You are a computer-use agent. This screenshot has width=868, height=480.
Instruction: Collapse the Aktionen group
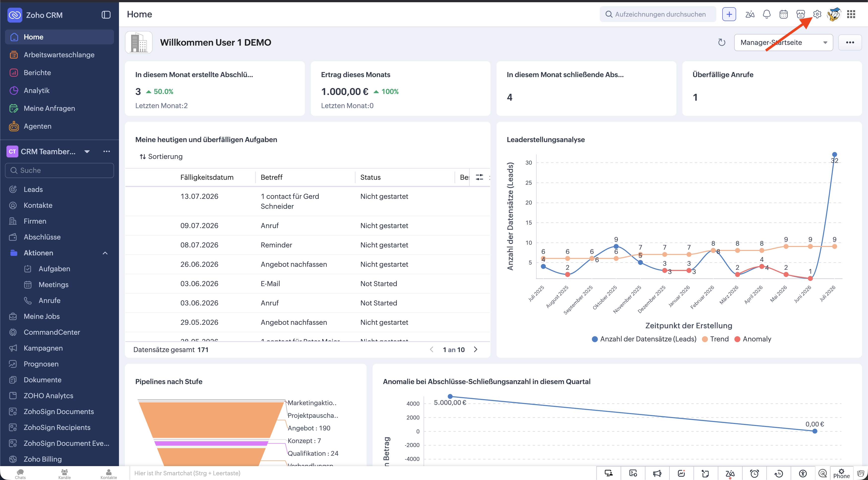(x=105, y=253)
